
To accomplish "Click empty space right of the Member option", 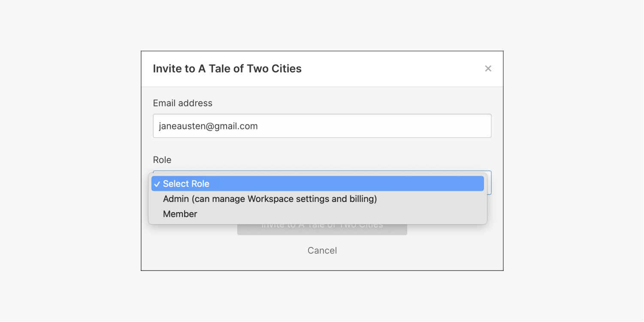I will tap(343, 214).
